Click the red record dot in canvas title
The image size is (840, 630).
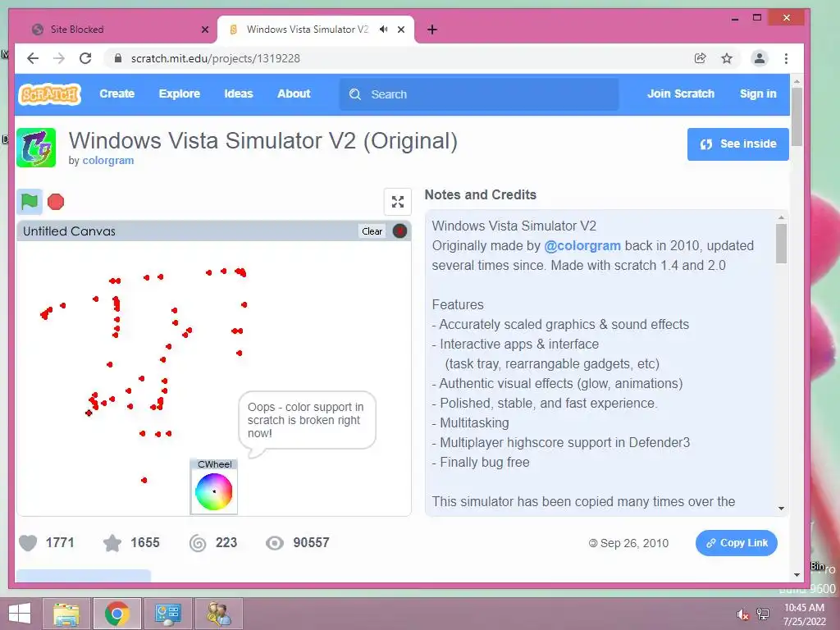coord(399,231)
